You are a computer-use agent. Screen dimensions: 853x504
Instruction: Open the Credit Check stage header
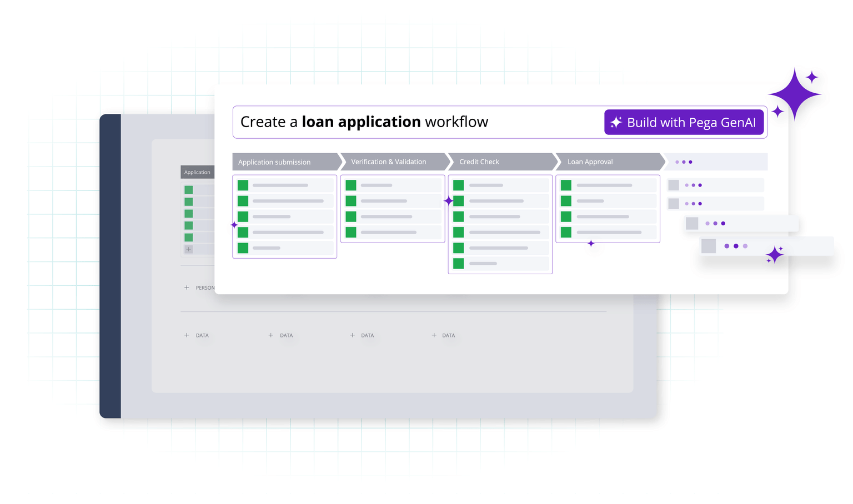tap(500, 162)
